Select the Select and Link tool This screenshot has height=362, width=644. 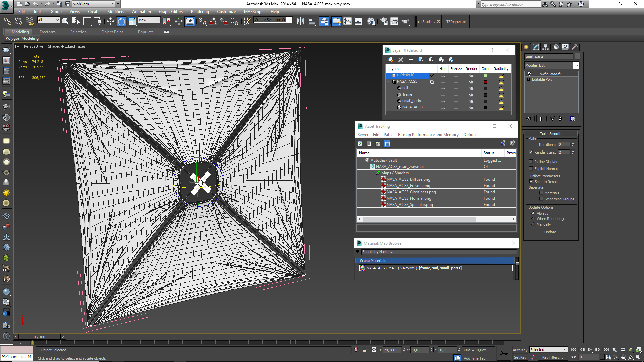(x=7, y=21)
